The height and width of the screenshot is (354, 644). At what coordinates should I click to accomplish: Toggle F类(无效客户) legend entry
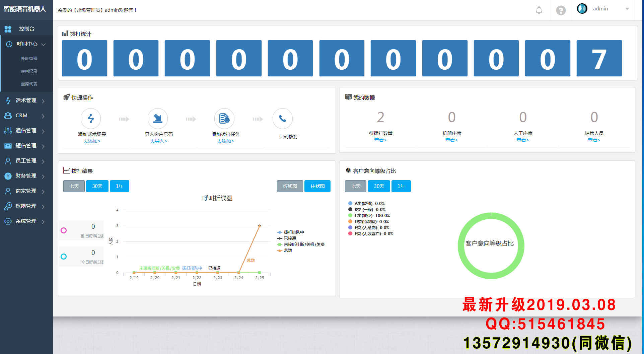pyautogui.click(x=371, y=233)
